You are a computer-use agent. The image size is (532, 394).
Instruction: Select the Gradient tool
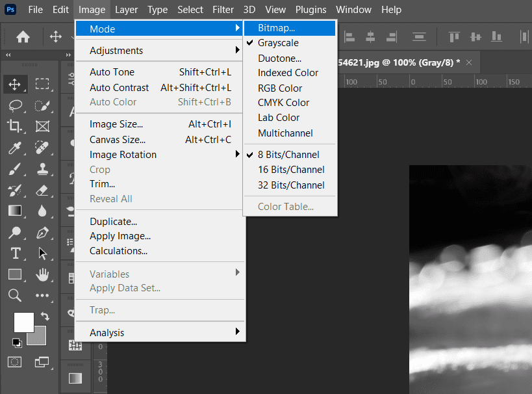click(14, 211)
